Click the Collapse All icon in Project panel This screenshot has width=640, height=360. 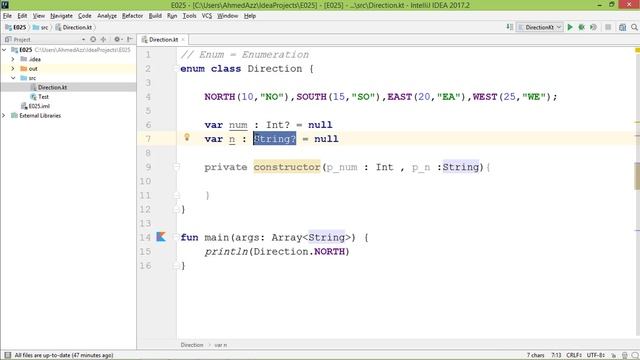point(103,39)
